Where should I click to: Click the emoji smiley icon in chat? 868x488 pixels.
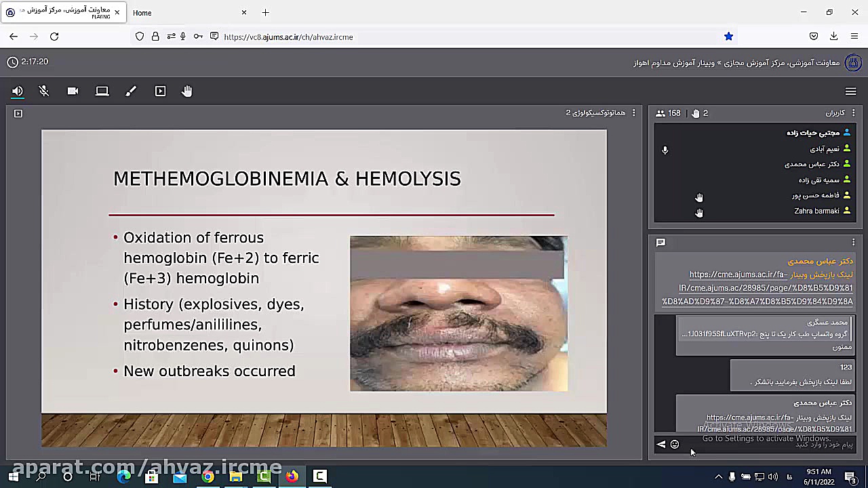coord(675,445)
